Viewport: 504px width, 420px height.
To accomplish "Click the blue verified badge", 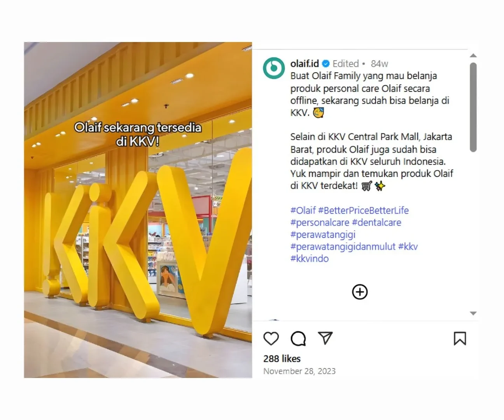I will coord(326,63).
